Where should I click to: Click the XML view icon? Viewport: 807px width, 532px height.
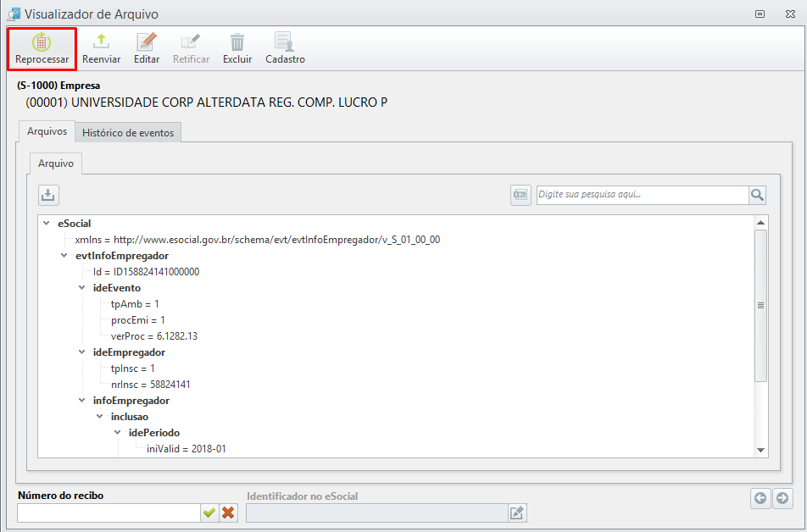(x=520, y=195)
